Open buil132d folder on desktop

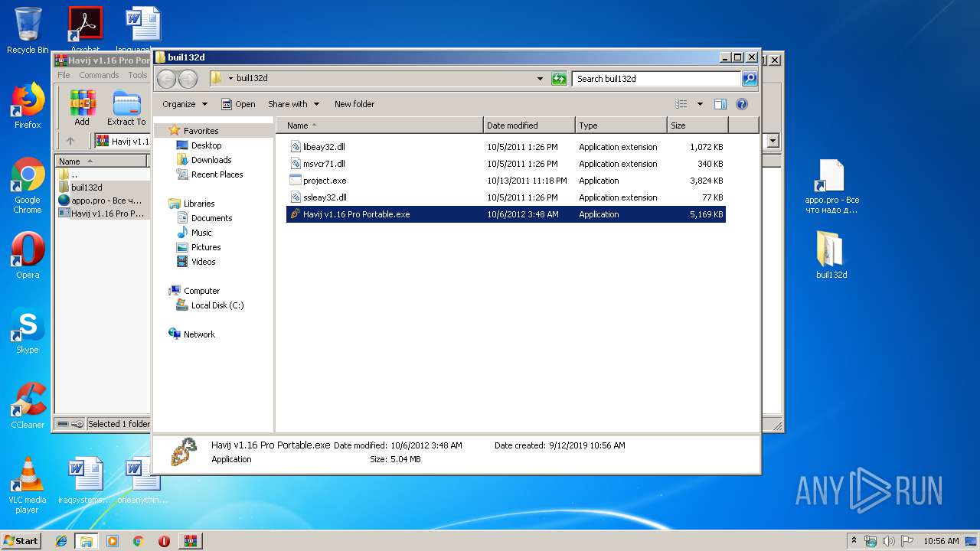(831, 256)
